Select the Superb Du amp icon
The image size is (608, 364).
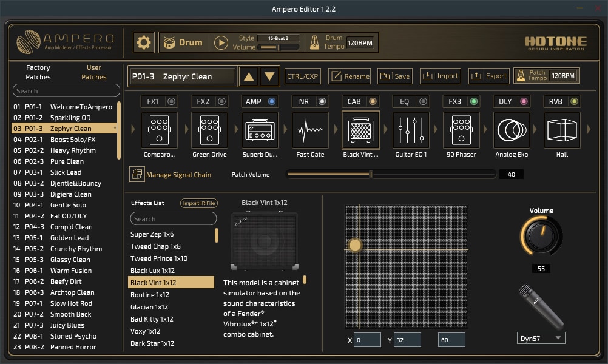click(260, 130)
